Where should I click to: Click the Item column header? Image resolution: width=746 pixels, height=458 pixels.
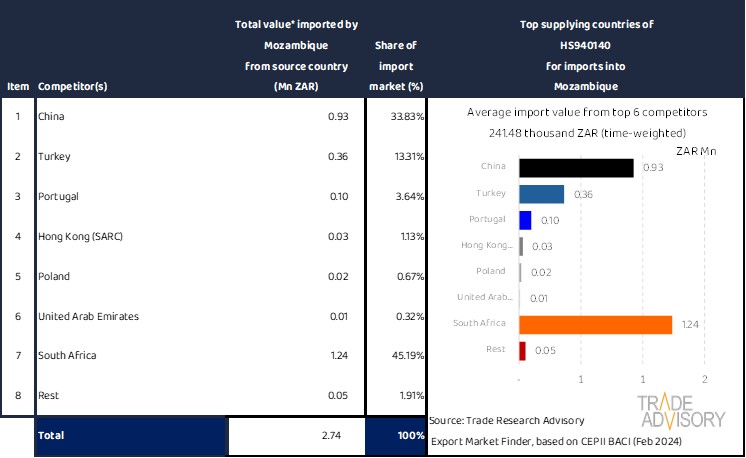16,86
